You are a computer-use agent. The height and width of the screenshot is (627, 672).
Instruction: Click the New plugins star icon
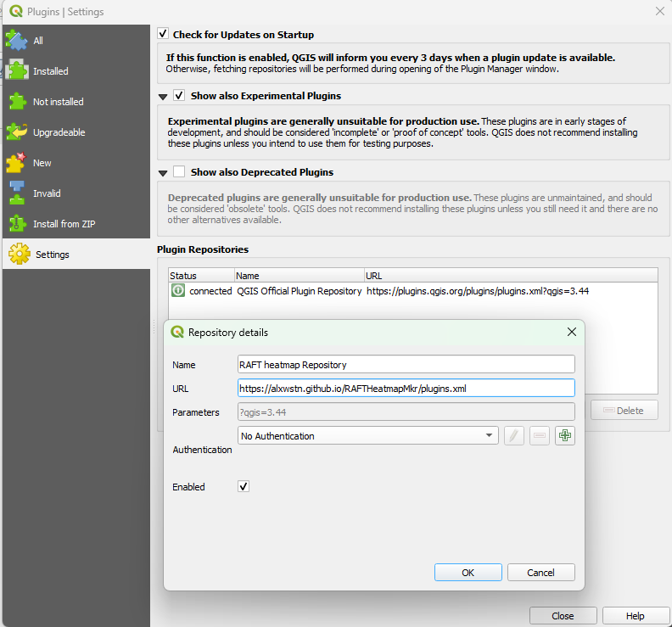click(x=16, y=163)
